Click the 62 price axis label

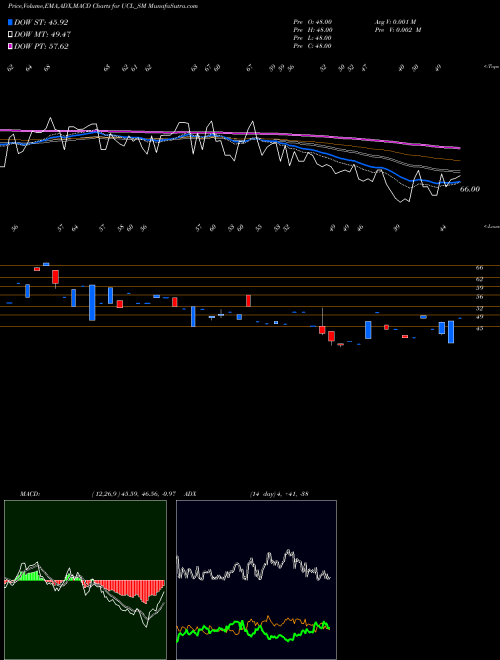[479, 279]
